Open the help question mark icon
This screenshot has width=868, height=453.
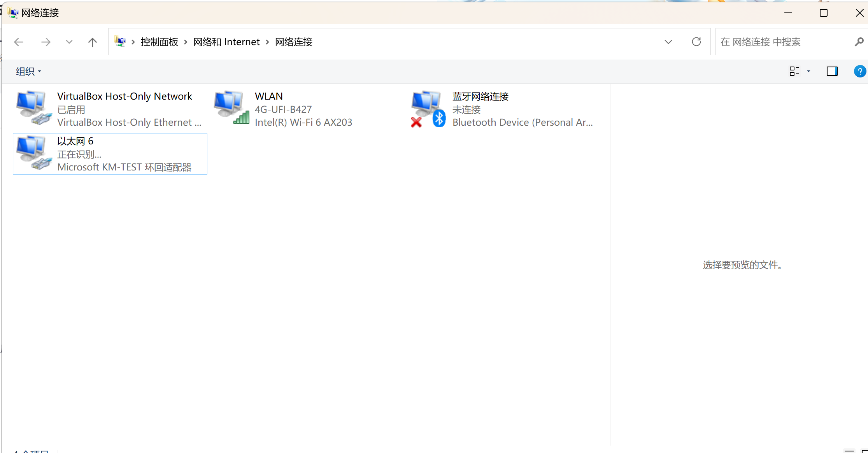[859, 71]
